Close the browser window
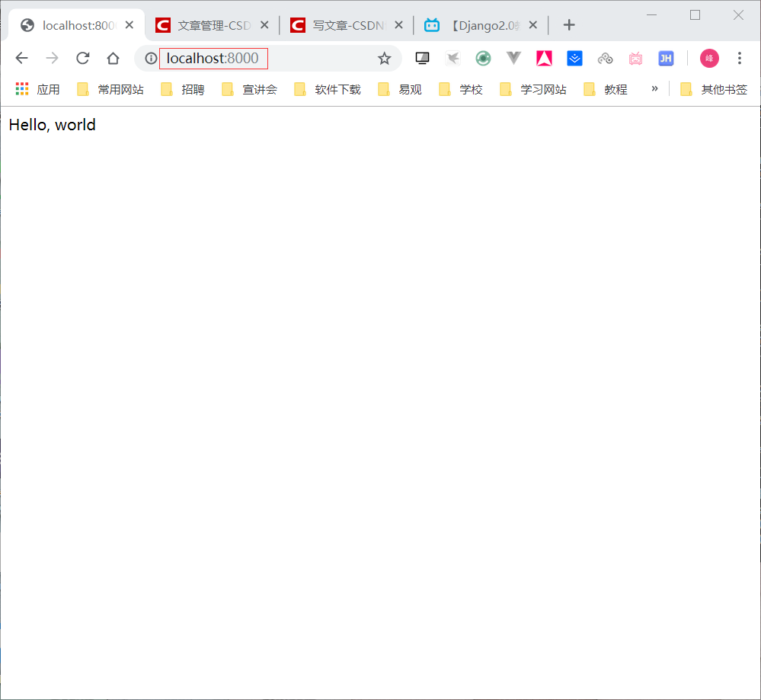 738,15
